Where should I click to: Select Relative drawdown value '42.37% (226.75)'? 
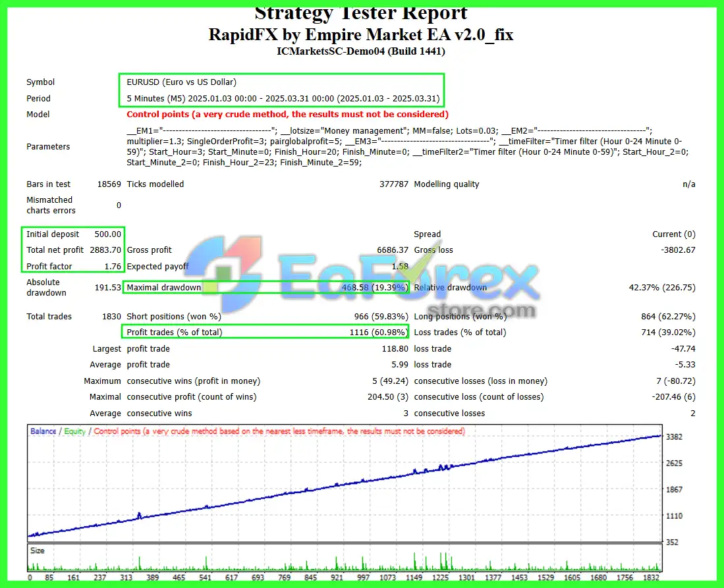coord(662,288)
